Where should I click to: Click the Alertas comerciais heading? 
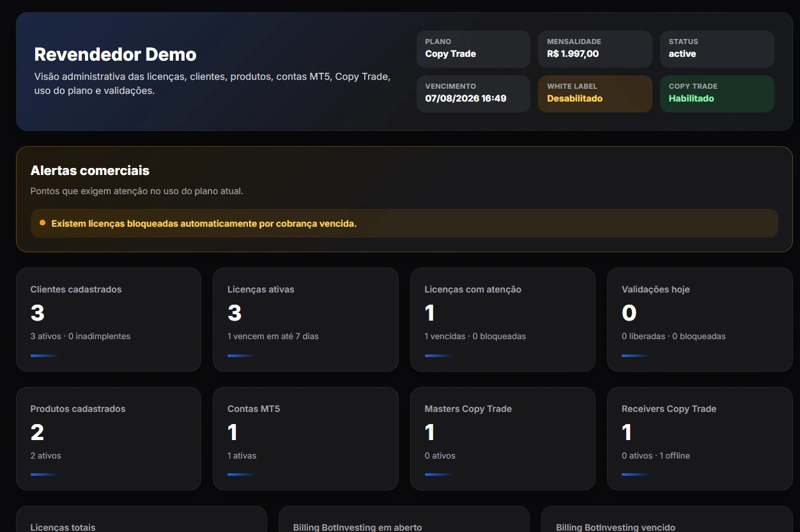tap(90, 171)
